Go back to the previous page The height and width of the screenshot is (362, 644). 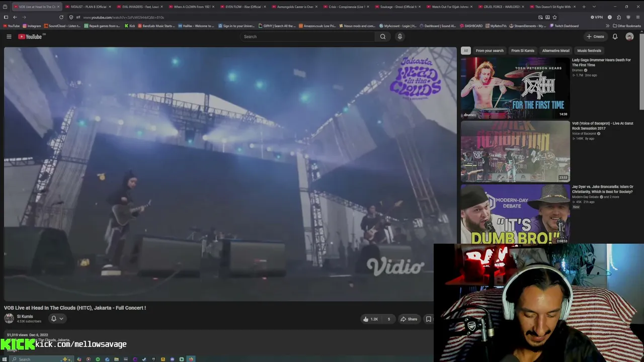point(15,17)
